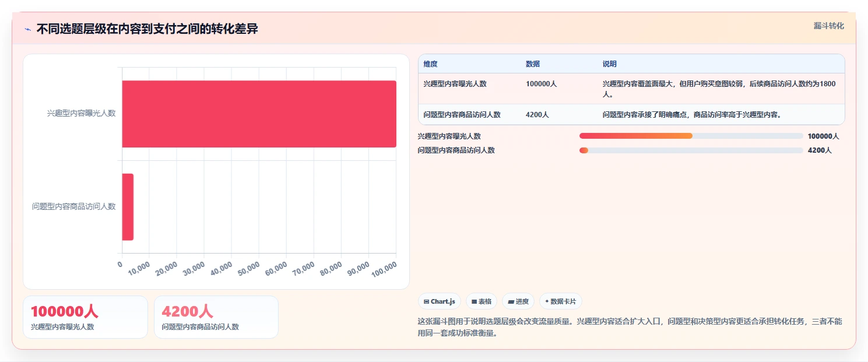Click the footer paragraph starting 这张漏斗图用于说明
This screenshot has width=868, height=362.
pos(630,328)
